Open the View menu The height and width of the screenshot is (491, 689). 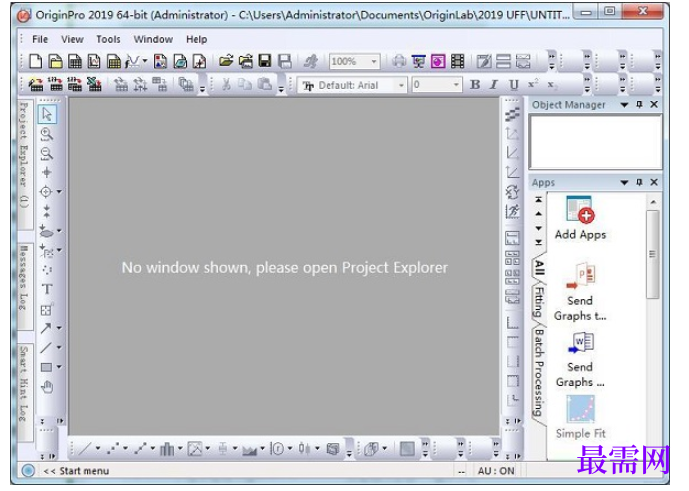click(x=72, y=39)
